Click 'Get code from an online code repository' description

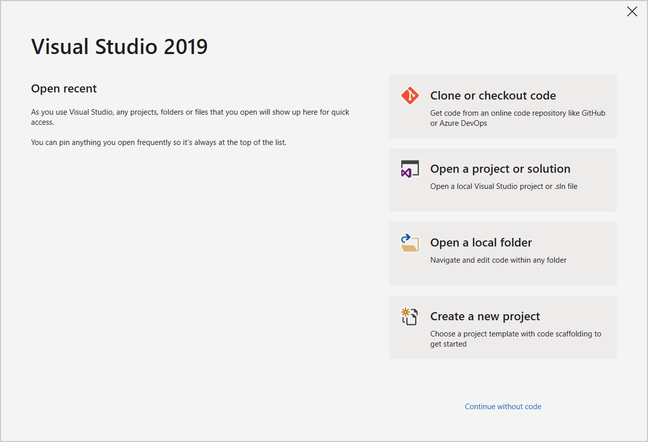[x=517, y=118]
